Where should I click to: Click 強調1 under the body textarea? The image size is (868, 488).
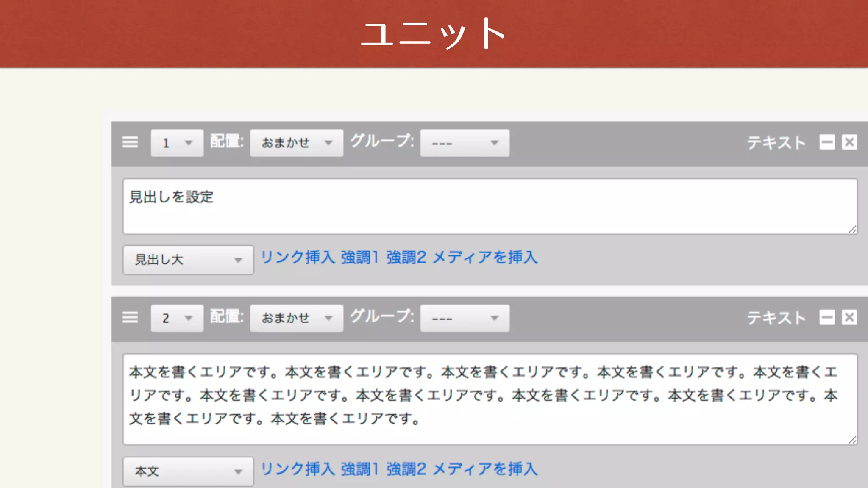click(359, 469)
